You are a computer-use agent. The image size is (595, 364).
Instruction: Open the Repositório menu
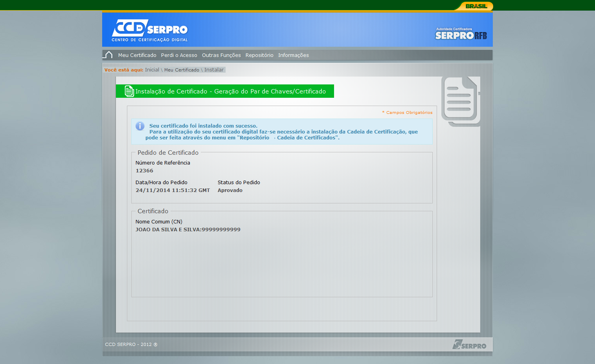pos(259,55)
